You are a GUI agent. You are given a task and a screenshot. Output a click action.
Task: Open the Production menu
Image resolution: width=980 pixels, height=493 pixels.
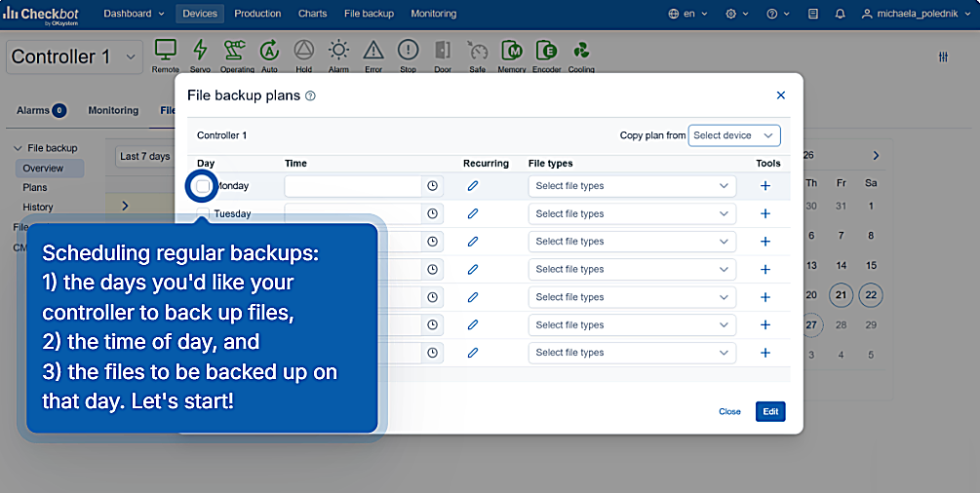257,14
